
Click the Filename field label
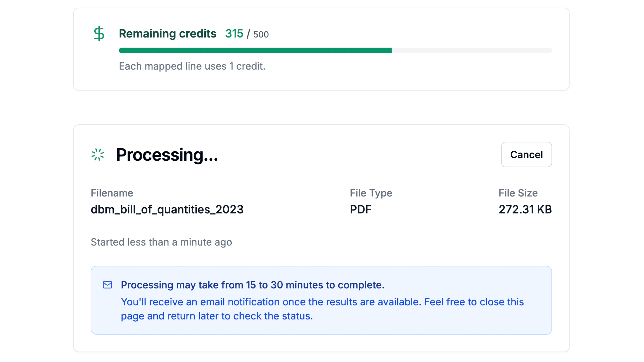(x=112, y=193)
